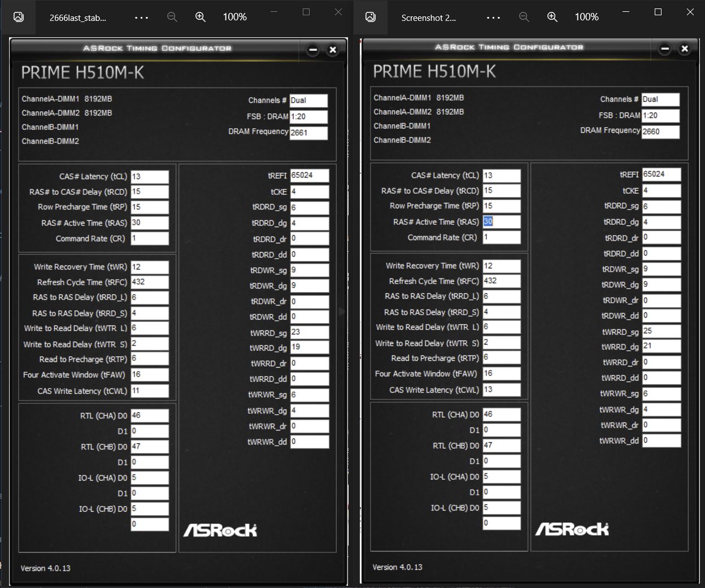Click left window RTL (CHA) D0 field 46
The width and height of the screenshot is (705, 588).
(x=150, y=416)
